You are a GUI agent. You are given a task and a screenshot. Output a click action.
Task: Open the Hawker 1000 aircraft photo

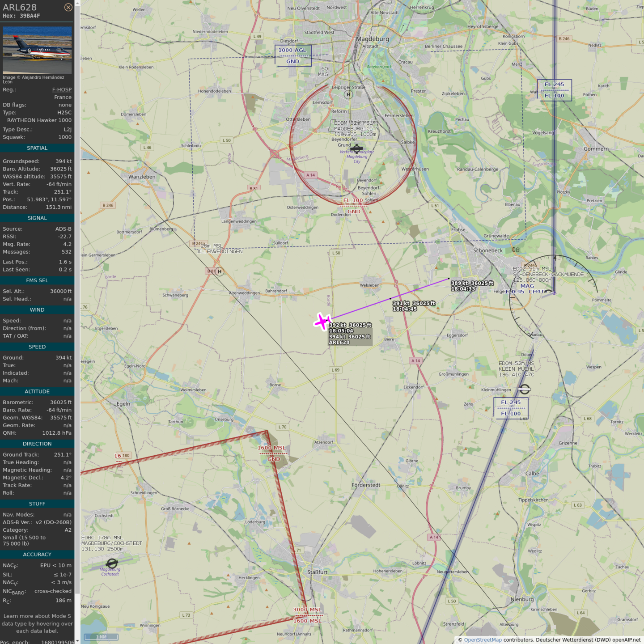pos(37,50)
